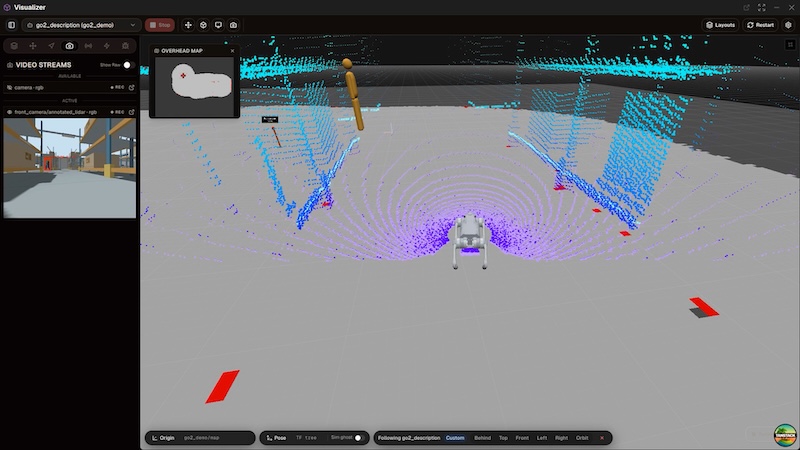Image resolution: width=800 pixels, height=450 pixels.
Task: Toggle the Sim ghost switch
Action: 357,438
